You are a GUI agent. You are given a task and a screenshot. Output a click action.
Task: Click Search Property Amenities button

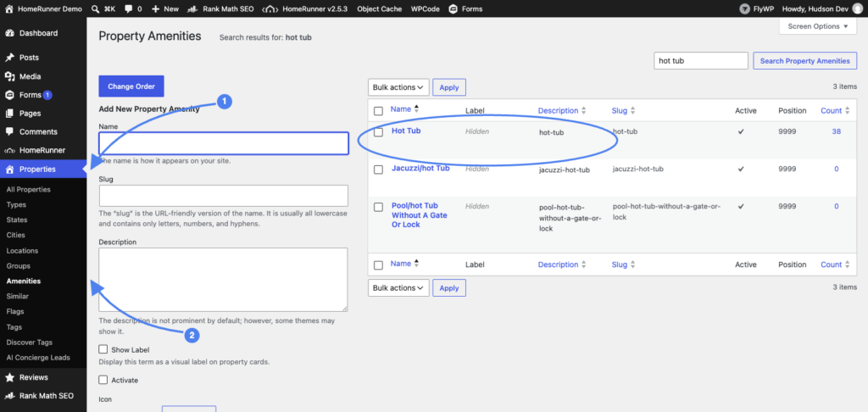coord(805,61)
